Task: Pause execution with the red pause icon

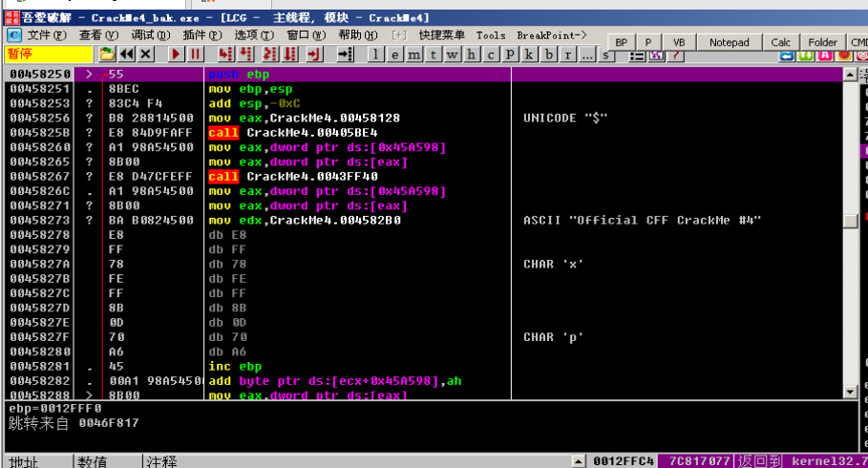Action: coord(195,54)
